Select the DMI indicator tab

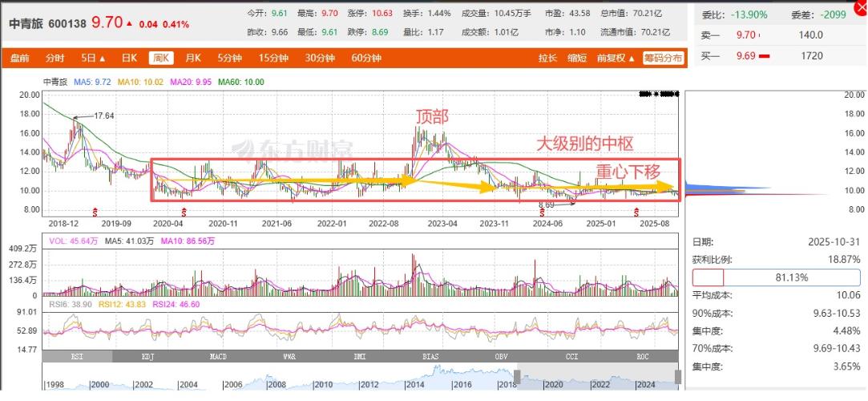[360, 357]
